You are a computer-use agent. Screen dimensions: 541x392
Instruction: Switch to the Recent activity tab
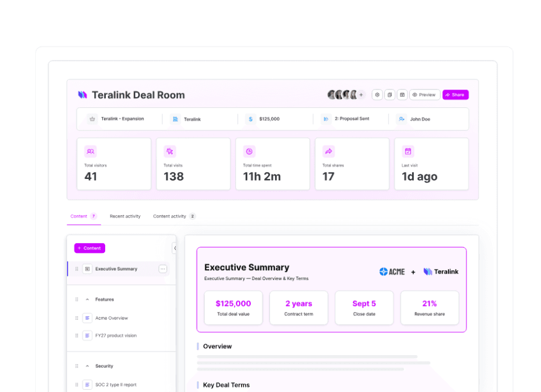pyautogui.click(x=125, y=216)
